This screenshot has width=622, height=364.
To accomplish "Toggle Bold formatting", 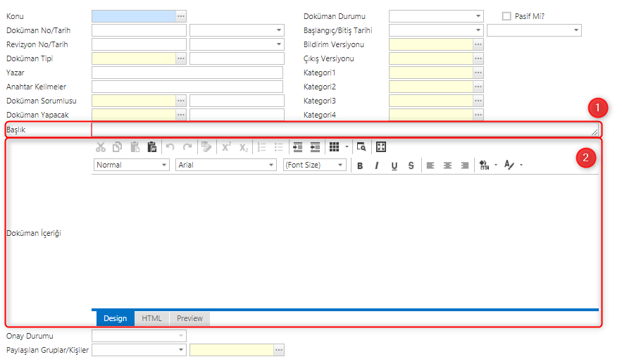I will [360, 165].
